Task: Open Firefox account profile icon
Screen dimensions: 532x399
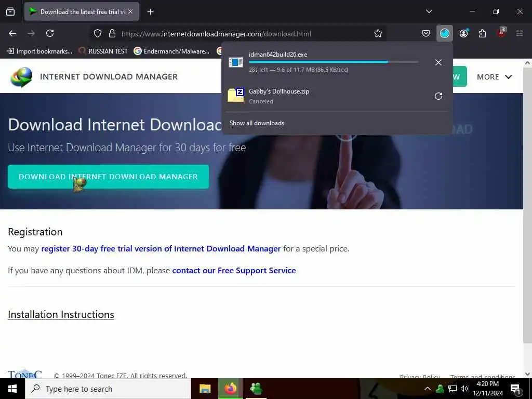Action: [x=464, y=33]
